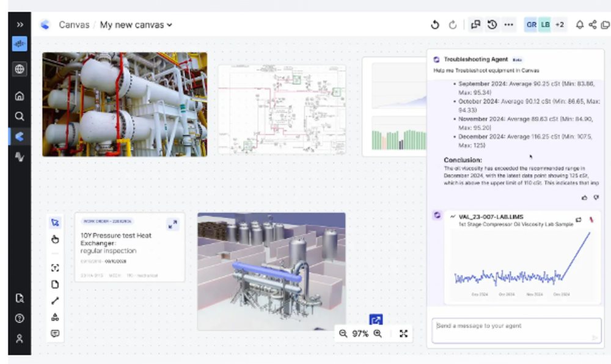The height and width of the screenshot is (364, 611).
Task: Open the blue waveform app icon in sidebar
Action: (x=20, y=43)
